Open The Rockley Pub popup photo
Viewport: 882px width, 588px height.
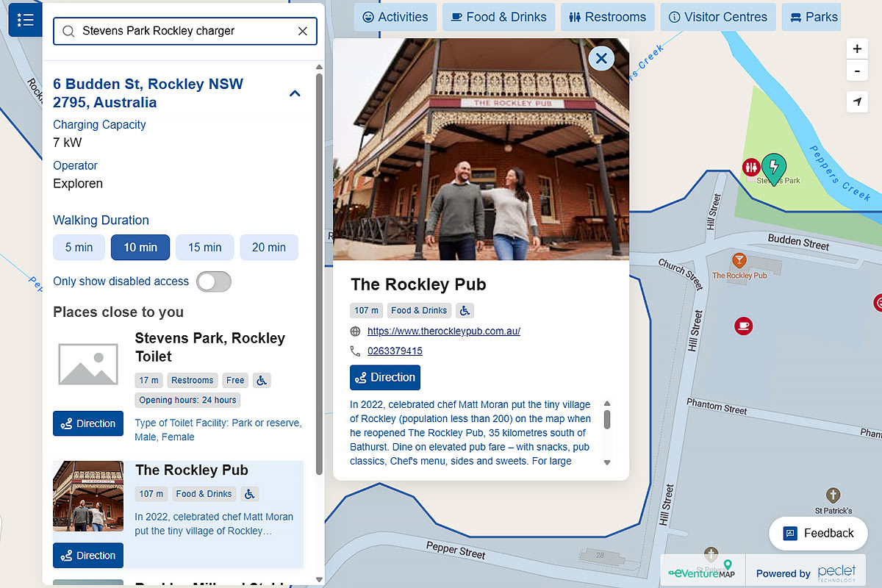coord(481,149)
